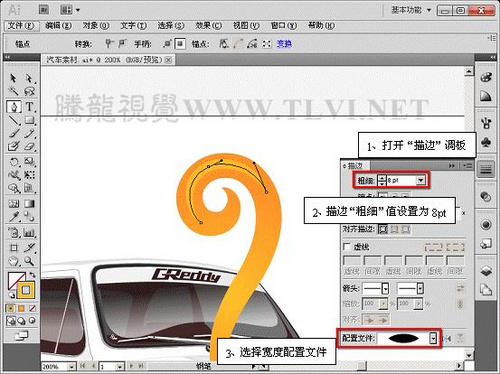The image size is (500, 374).
Task: Click the yellow stroke color swatch
Action: point(26,290)
